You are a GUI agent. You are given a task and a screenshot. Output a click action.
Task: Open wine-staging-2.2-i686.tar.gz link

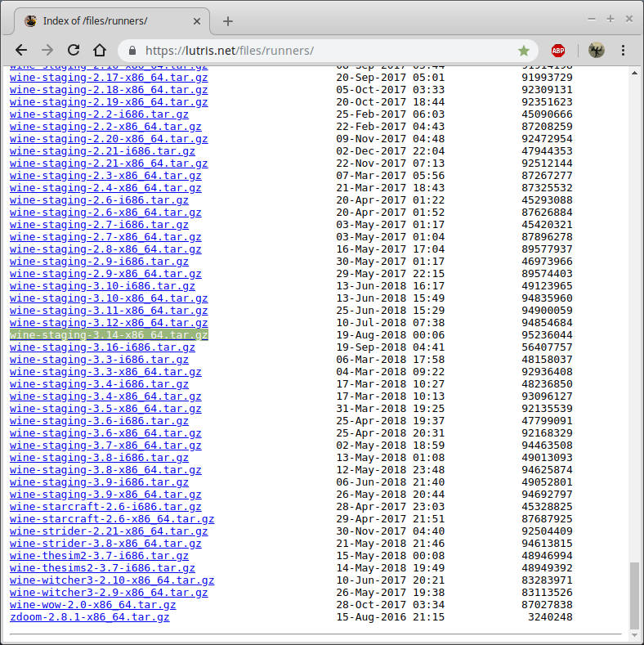(99, 114)
